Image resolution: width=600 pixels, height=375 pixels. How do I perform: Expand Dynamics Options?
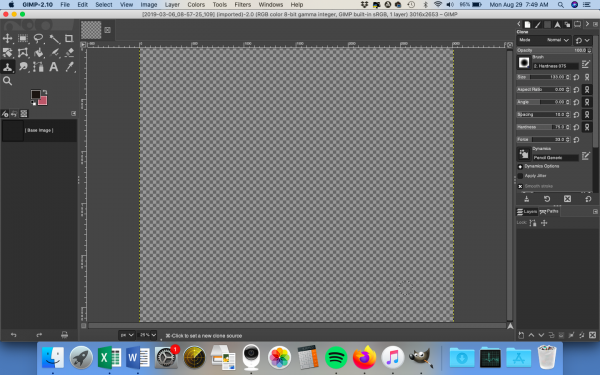[x=520, y=166]
